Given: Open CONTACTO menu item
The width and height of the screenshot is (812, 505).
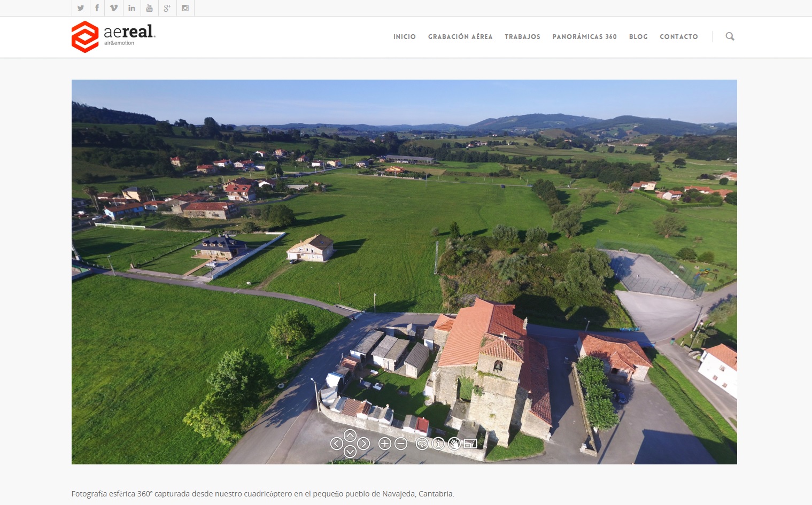Looking at the screenshot, I should tap(679, 37).
